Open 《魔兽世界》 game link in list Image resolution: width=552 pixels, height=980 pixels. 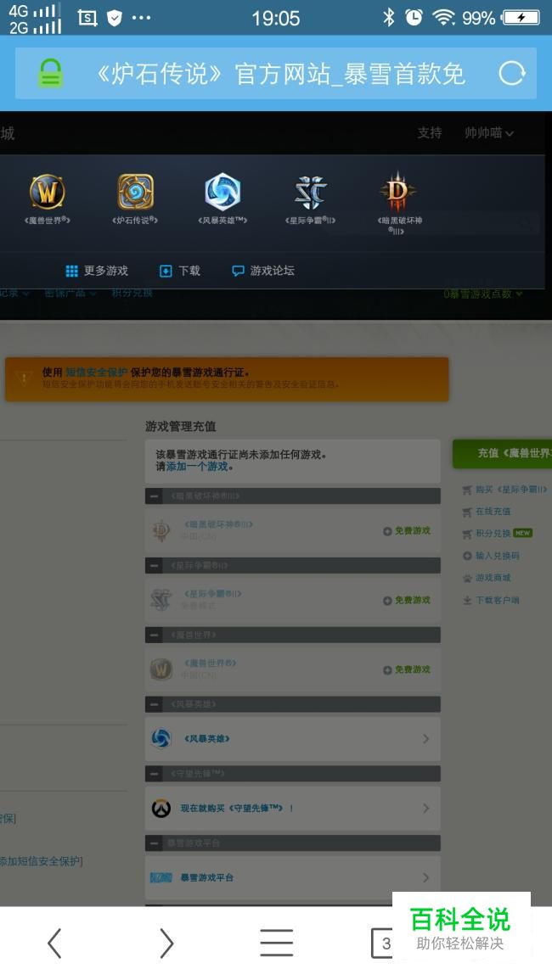click(x=211, y=663)
